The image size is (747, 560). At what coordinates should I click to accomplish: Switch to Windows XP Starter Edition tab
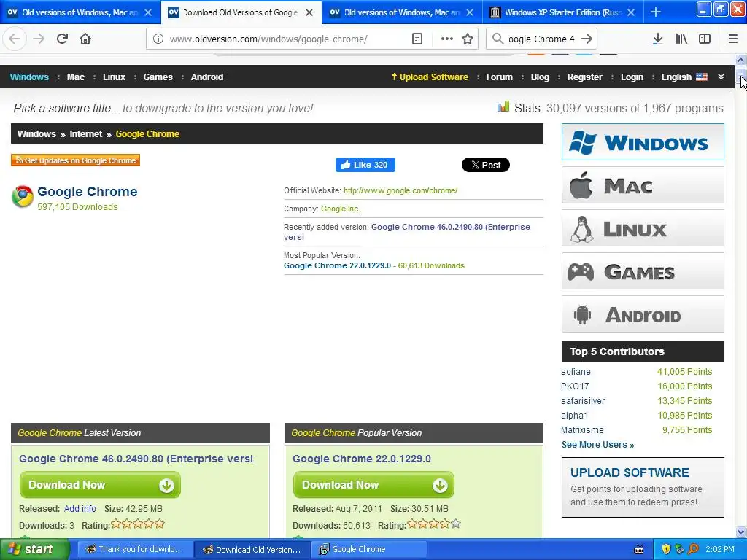pos(563,12)
